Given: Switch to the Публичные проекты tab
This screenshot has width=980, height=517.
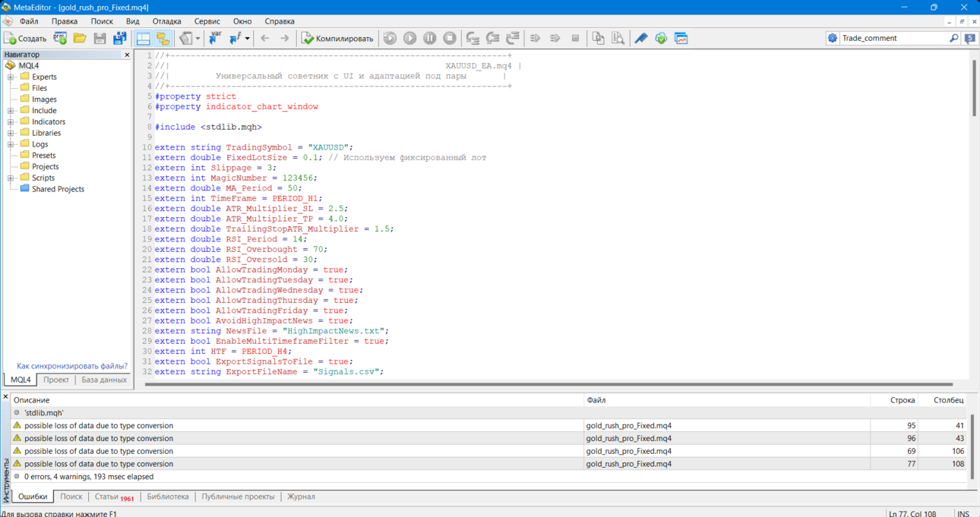Looking at the screenshot, I should point(238,497).
